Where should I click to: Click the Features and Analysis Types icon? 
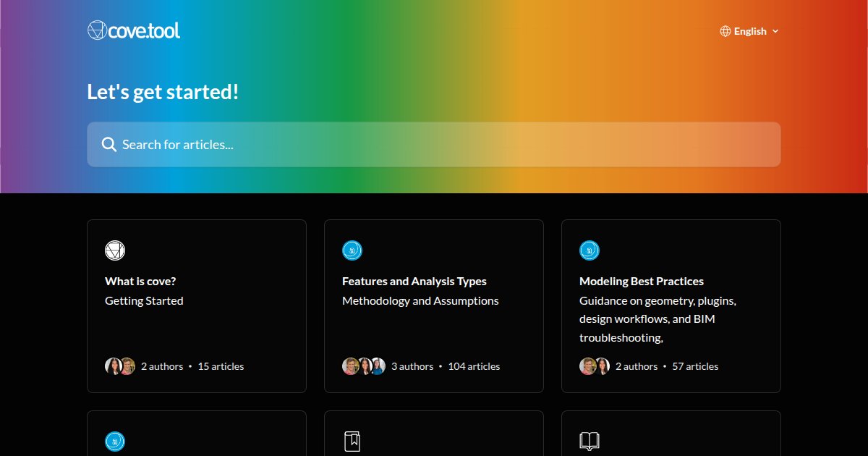click(x=352, y=250)
